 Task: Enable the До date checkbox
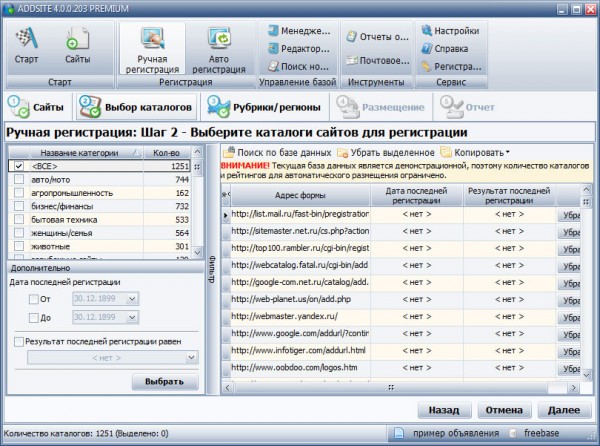(34, 317)
